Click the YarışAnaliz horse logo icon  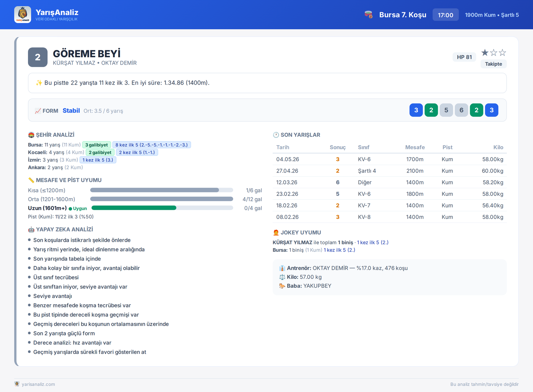click(23, 15)
